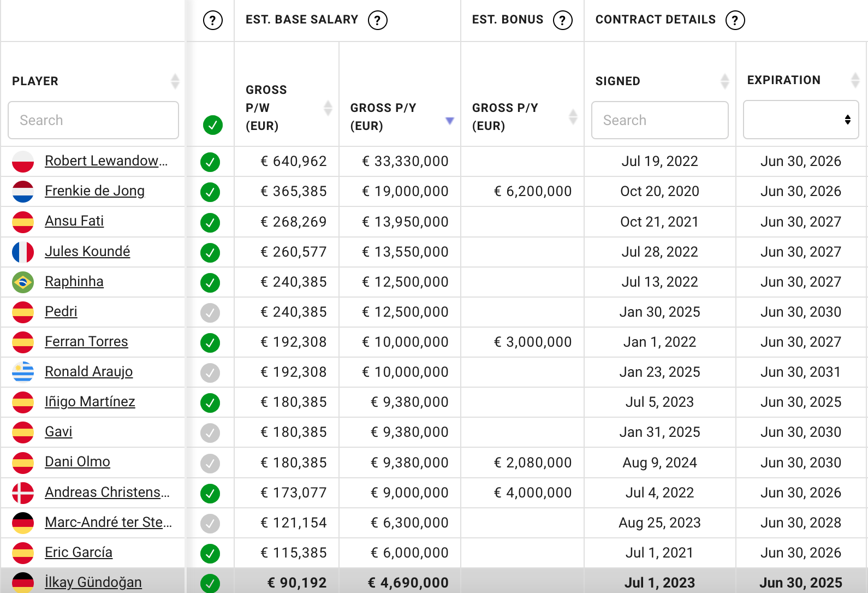868x593 pixels.
Task: Focus the Player search field
Action: pyautogui.click(x=93, y=120)
